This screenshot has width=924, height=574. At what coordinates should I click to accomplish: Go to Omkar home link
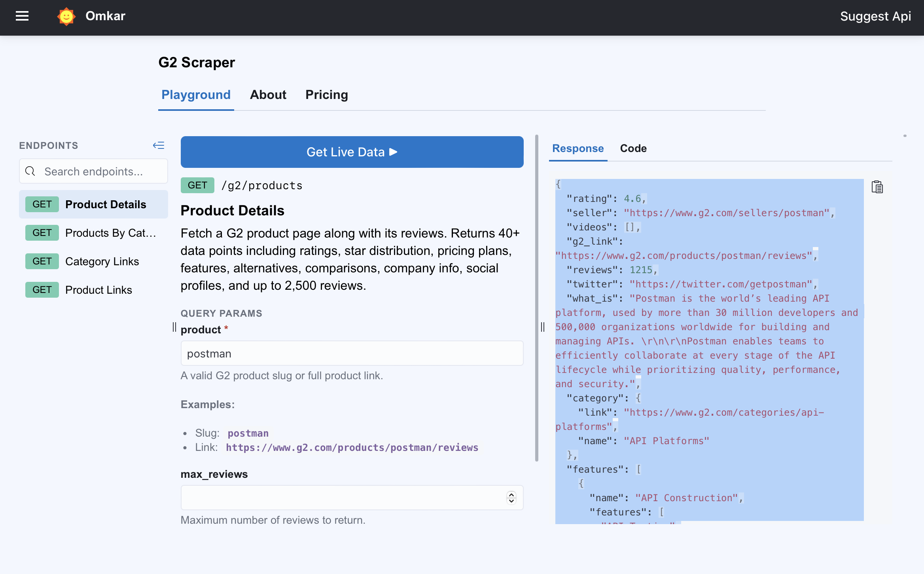pyautogui.click(x=105, y=16)
